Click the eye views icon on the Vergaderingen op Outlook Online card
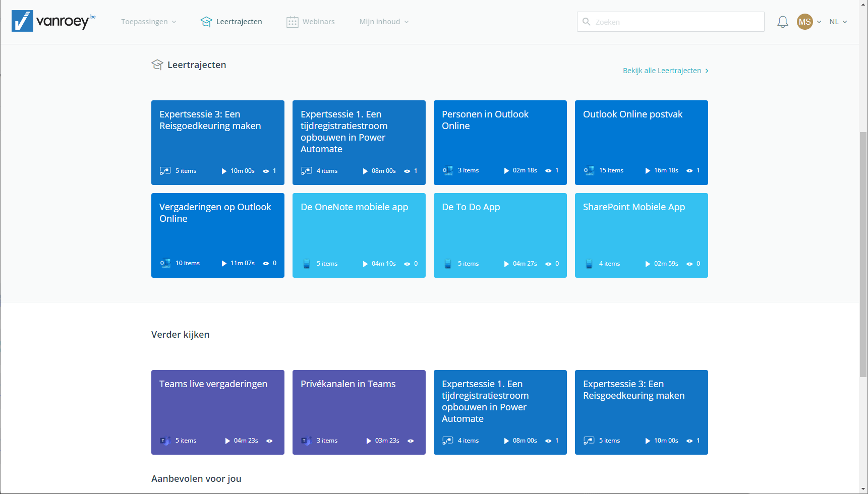868x494 pixels. pos(266,264)
